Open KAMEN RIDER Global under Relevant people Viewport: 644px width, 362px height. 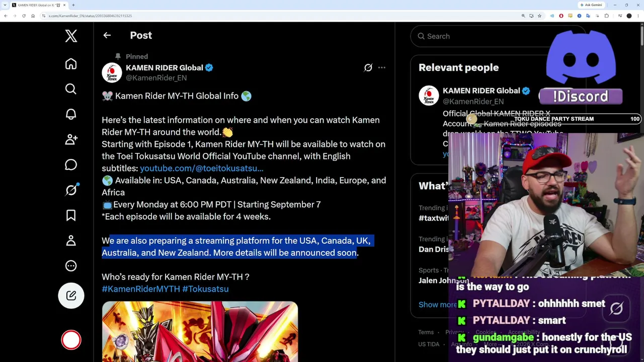tap(481, 90)
